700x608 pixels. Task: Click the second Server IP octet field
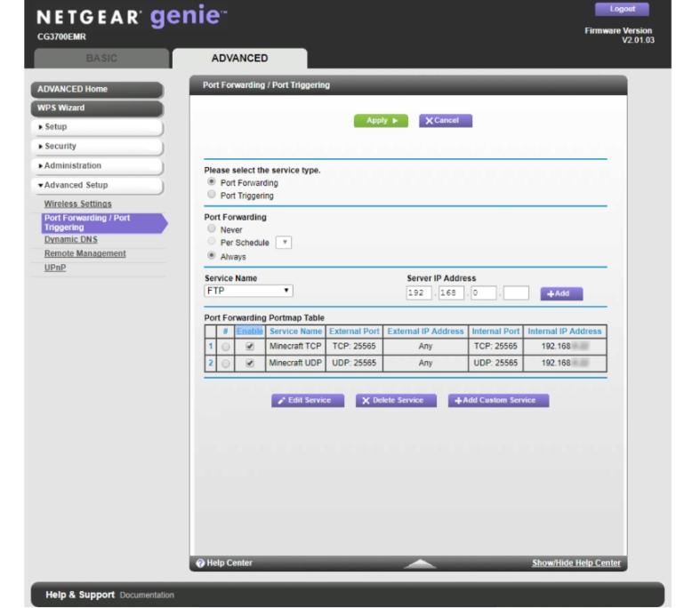click(451, 293)
